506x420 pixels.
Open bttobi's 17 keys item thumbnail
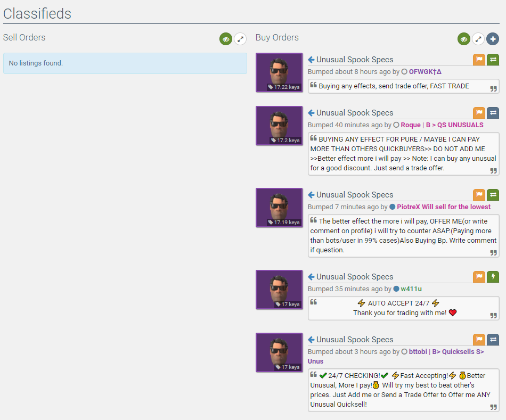(x=279, y=352)
